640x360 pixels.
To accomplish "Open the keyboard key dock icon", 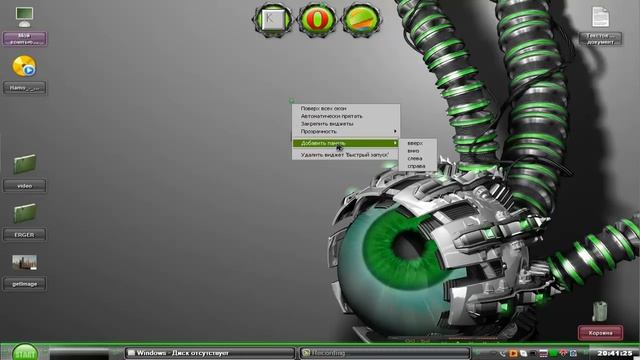I will (x=273, y=20).
